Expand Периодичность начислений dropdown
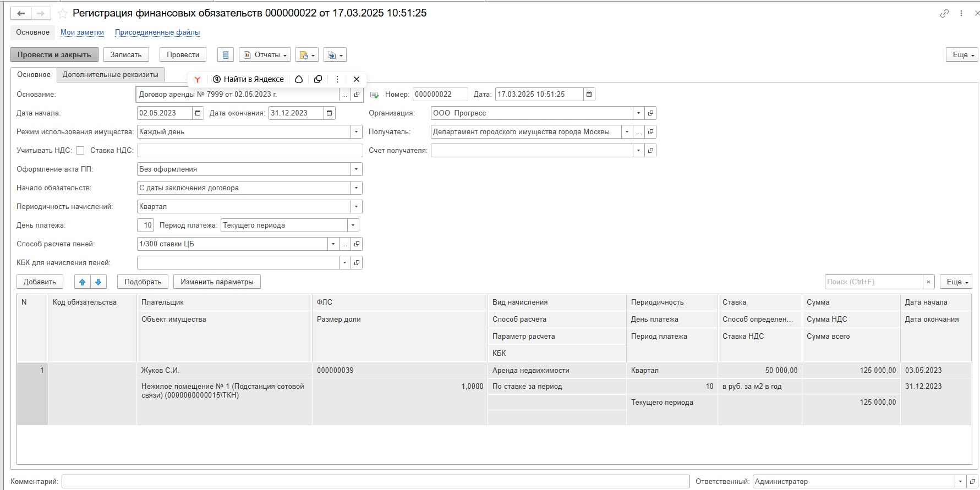Screen dimensions: 980x490 [357, 207]
